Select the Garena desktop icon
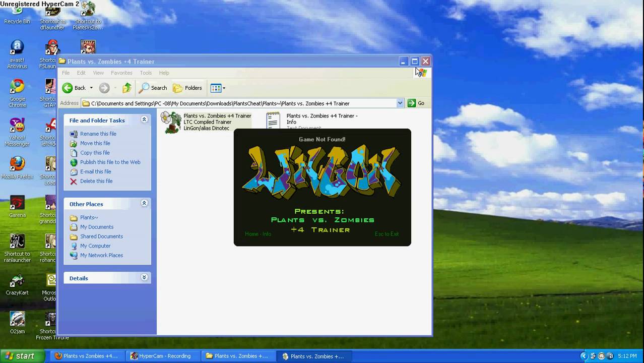Image resolution: width=644 pixels, height=363 pixels. 17,207
